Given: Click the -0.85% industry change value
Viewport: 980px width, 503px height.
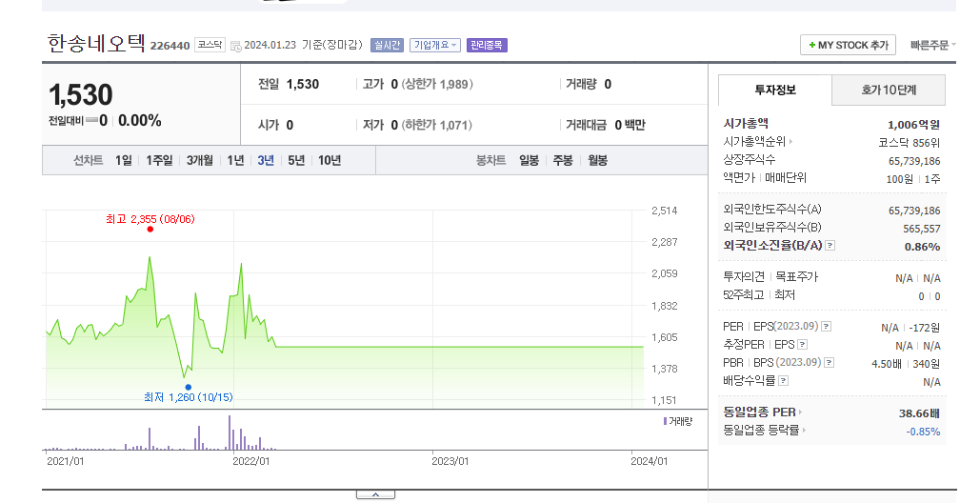Looking at the screenshot, I should (923, 432).
